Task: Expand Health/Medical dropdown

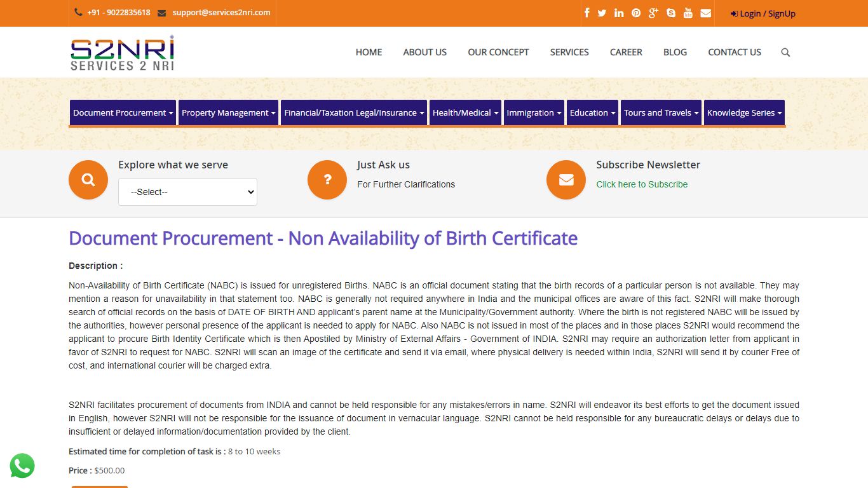Action: (x=465, y=112)
